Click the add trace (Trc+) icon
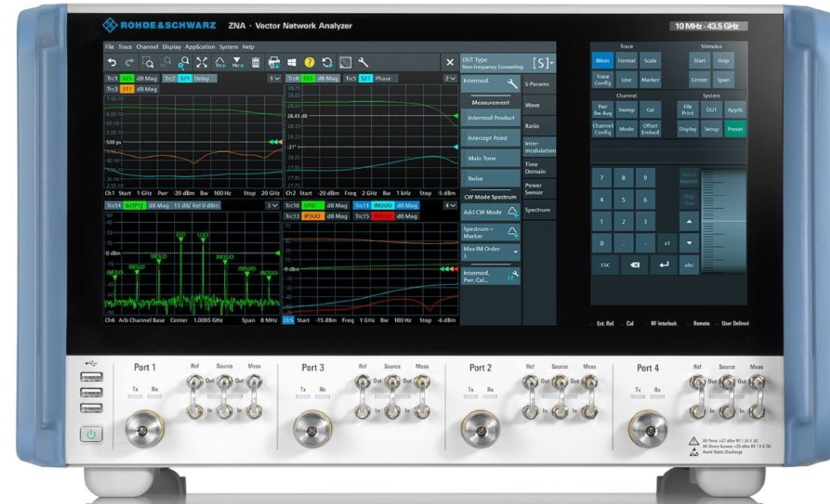Image resolution: width=830 pixels, height=504 pixels. pos(220,62)
